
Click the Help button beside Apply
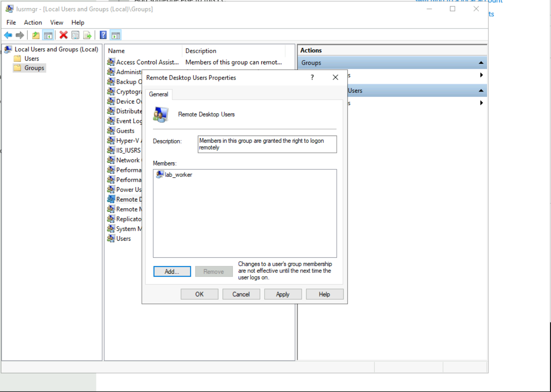(324, 294)
